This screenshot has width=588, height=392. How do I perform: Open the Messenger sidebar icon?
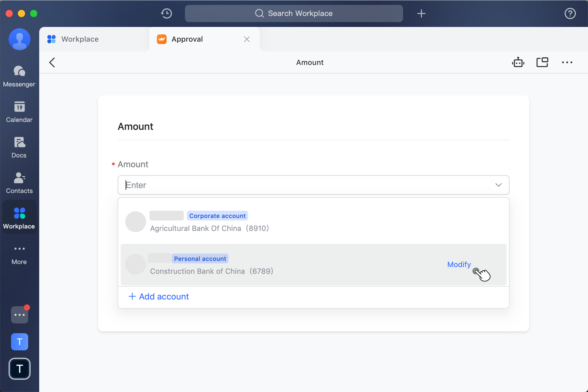tap(19, 75)
